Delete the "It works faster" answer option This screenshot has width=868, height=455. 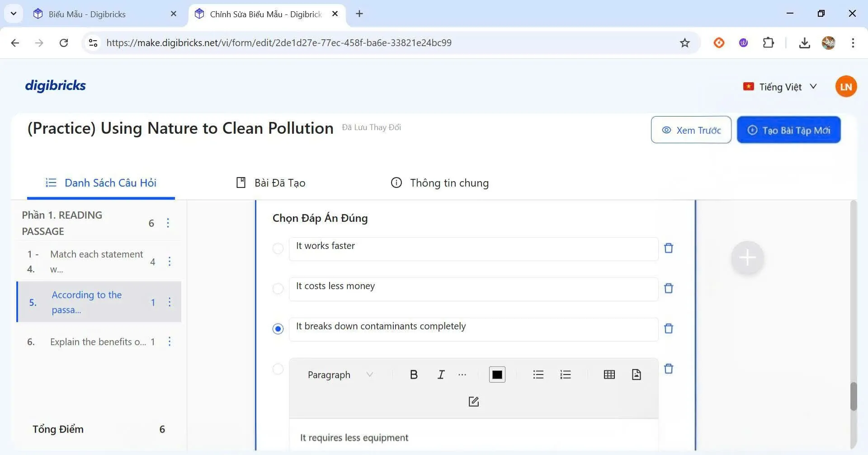tap(669, 248)
